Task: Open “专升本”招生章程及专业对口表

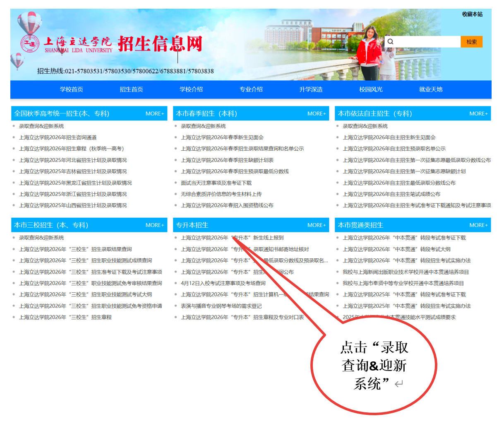Action: 242,317
